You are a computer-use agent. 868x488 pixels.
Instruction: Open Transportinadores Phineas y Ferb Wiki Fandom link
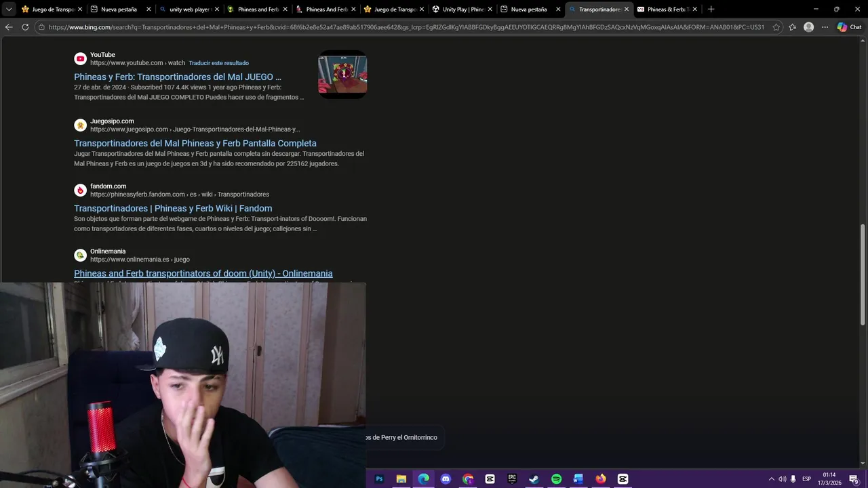click(173, 208)
